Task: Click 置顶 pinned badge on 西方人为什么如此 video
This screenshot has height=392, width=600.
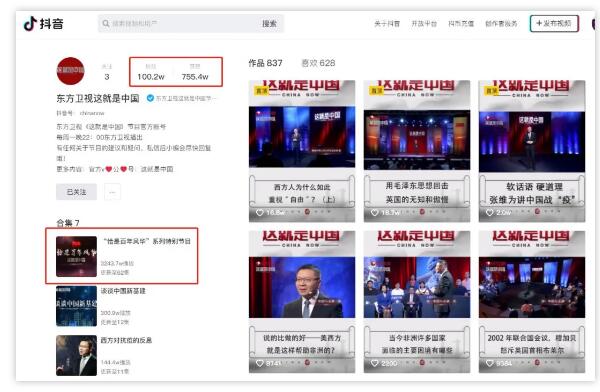Action: tap(261, 91)
